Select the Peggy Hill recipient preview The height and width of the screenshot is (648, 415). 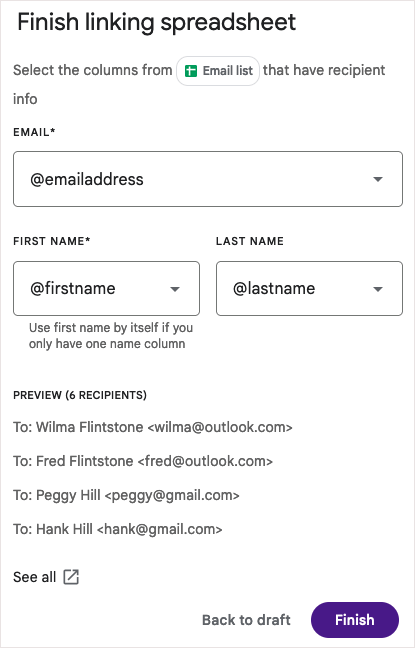pos(126,495)
